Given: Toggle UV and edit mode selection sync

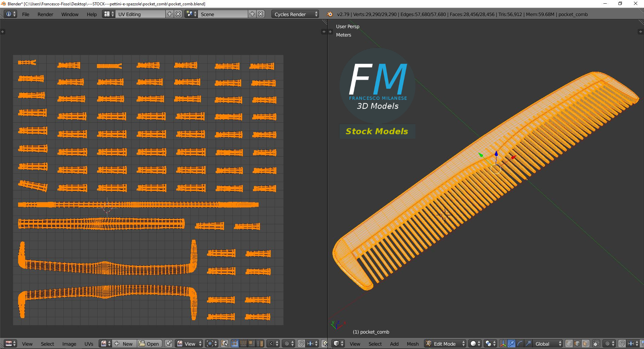Looking at the screenshot, I should 225,344.
